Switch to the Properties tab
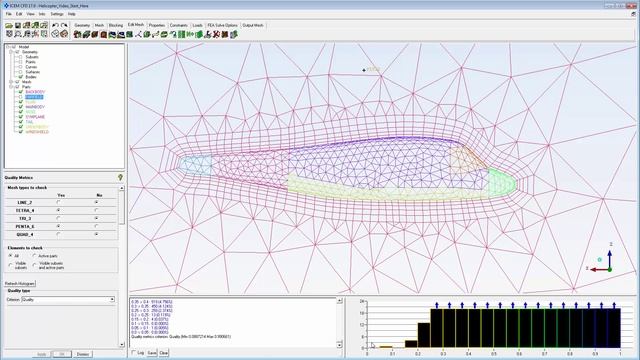Image resolution: width=640 pixels, height=360 pixels. coord(157,25)
